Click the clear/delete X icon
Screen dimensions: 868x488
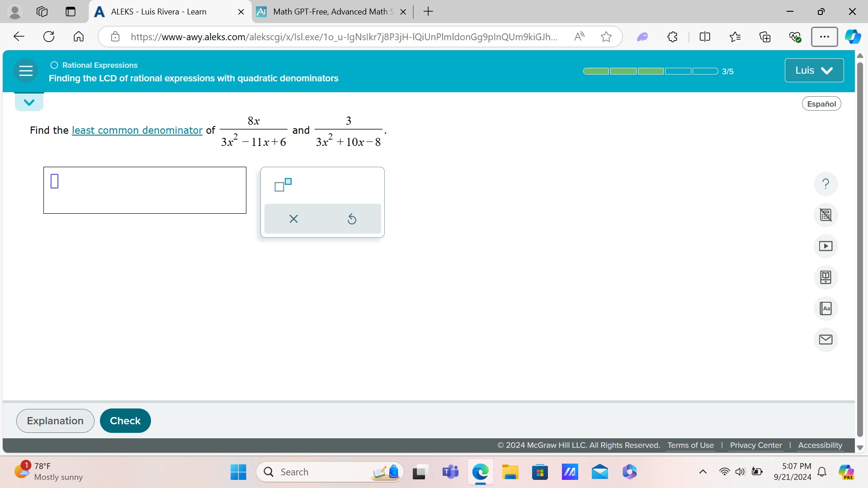coord(293,219)
